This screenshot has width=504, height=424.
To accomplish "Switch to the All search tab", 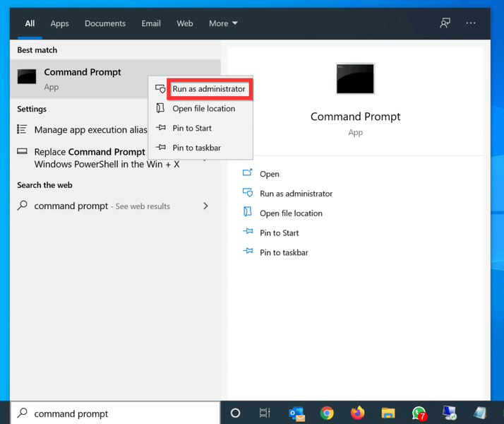I will [x=30, y=23].
